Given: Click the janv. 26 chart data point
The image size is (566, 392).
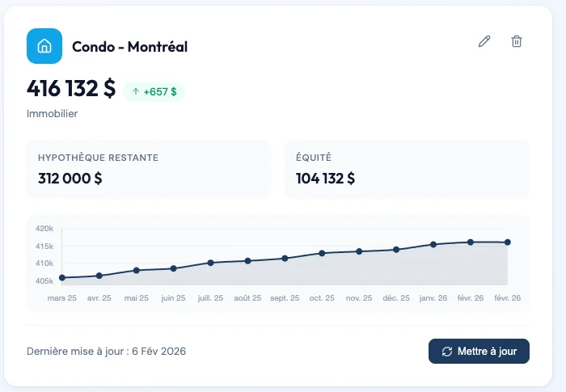Looking at the screenshot, I should pyautogui.click(x=433, y=244).
